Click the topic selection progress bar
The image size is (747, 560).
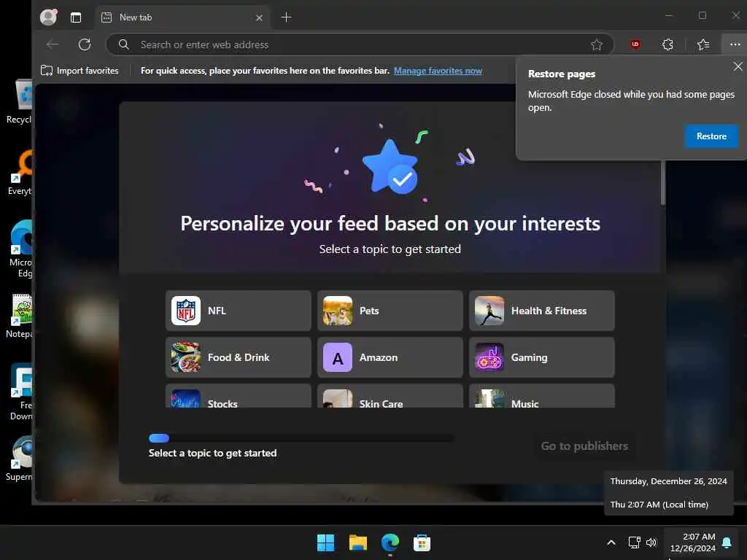coord(301,438)
